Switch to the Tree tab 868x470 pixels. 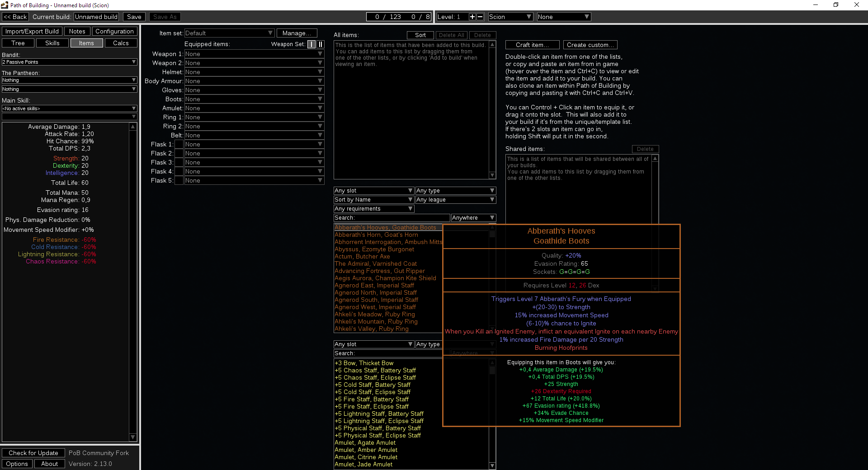(x=18, y=43)
